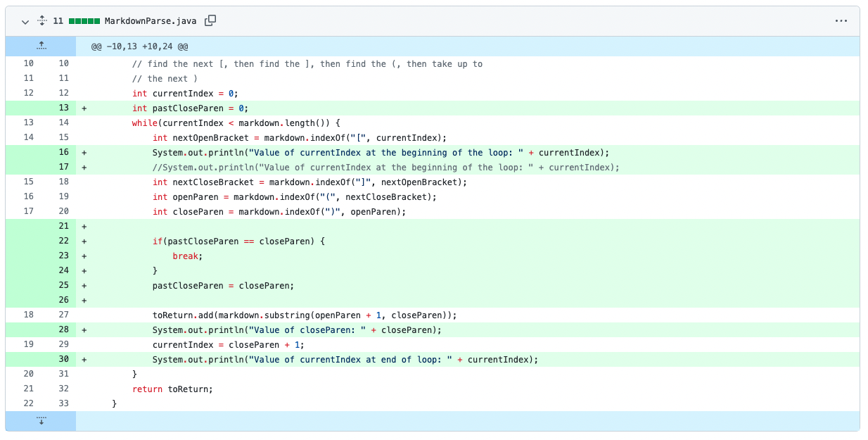Click the plus marker on line 22
This screenshot has height=440, width=868.
(84, 241)
